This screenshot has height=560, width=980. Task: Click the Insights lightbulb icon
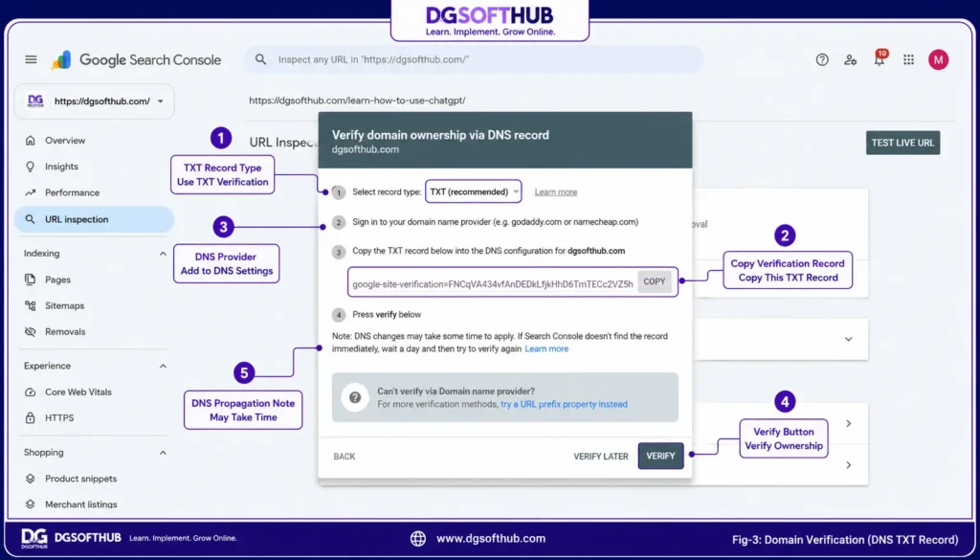point(30,167)
